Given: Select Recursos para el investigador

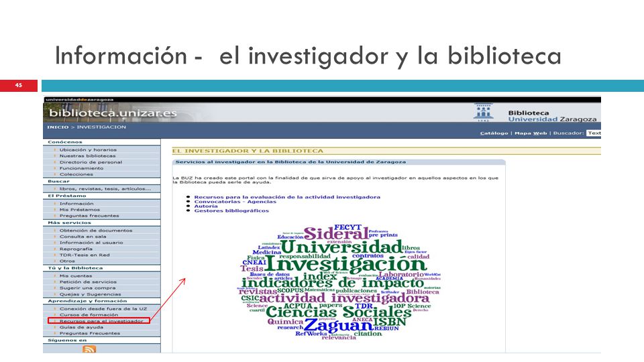Looking at the screenshot, I should point(101,321).
